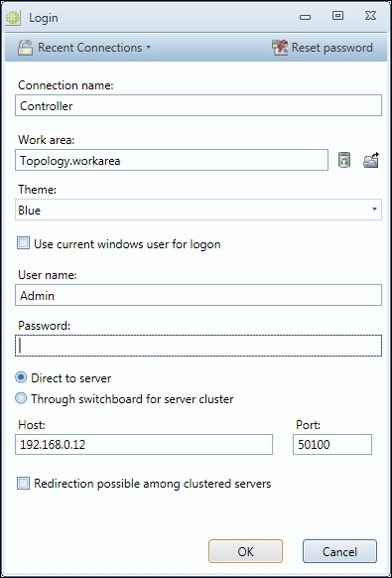Tick Redirection possible among clustered servers

click(x=23, y=484)
